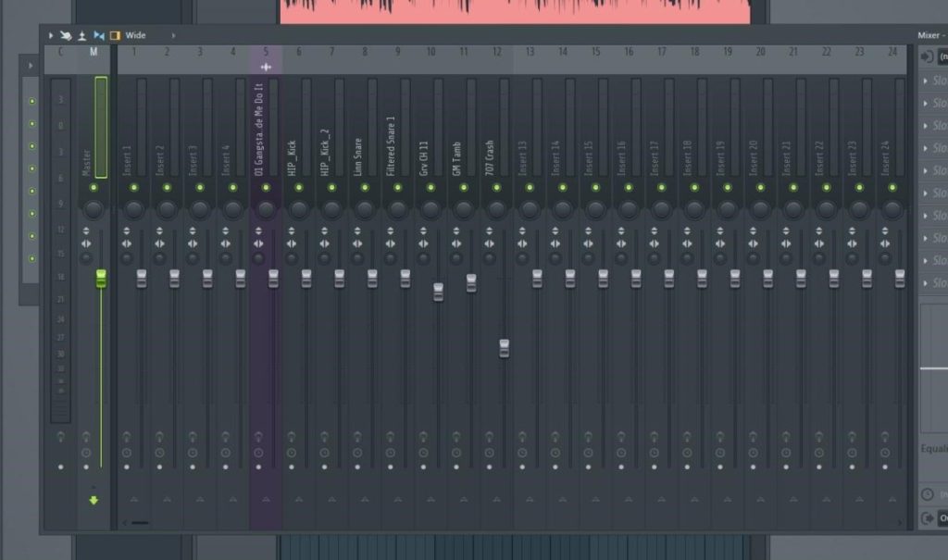Click the green output routing arrow under Master
Screen dimensions: 948x560
point(94,501)
